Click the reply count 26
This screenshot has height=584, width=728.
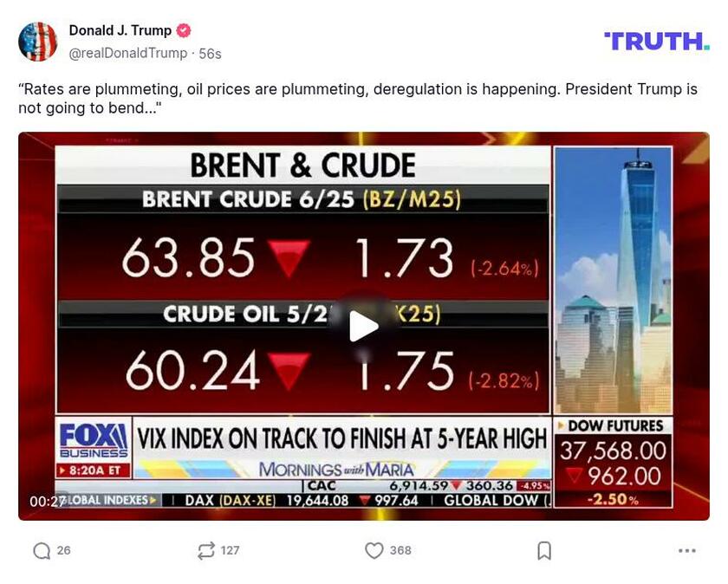[x=64, y=550]
